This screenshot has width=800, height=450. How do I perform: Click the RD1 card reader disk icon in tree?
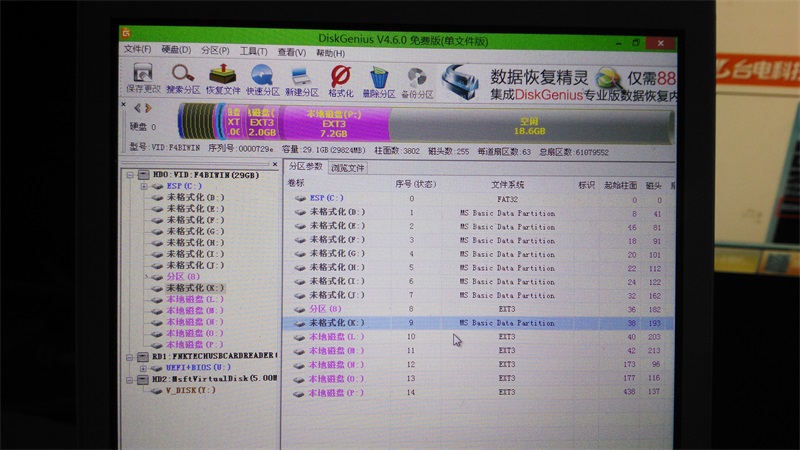click(143, 356)
